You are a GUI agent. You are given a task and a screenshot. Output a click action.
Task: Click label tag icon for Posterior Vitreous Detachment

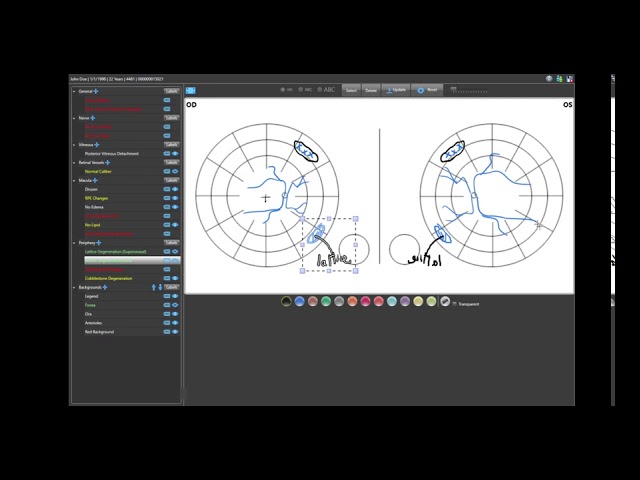tap(167, 154)
